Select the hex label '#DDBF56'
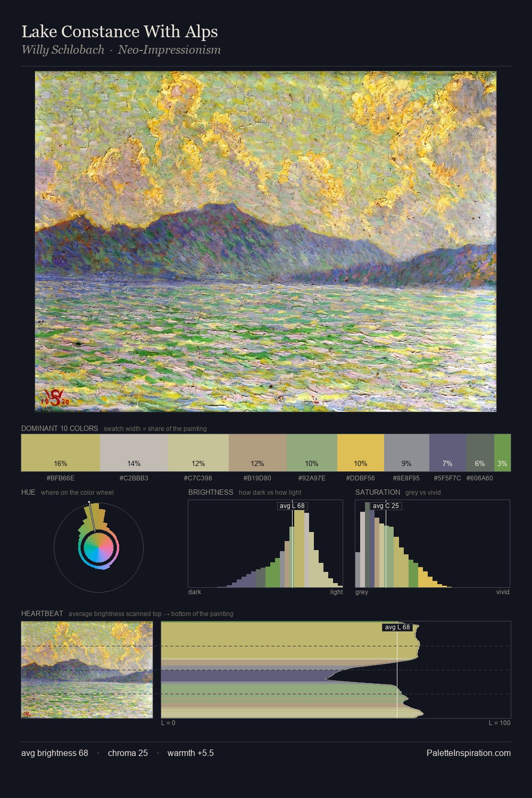Image resolution: width=532 pixels, height=798 pixels. 361,478
